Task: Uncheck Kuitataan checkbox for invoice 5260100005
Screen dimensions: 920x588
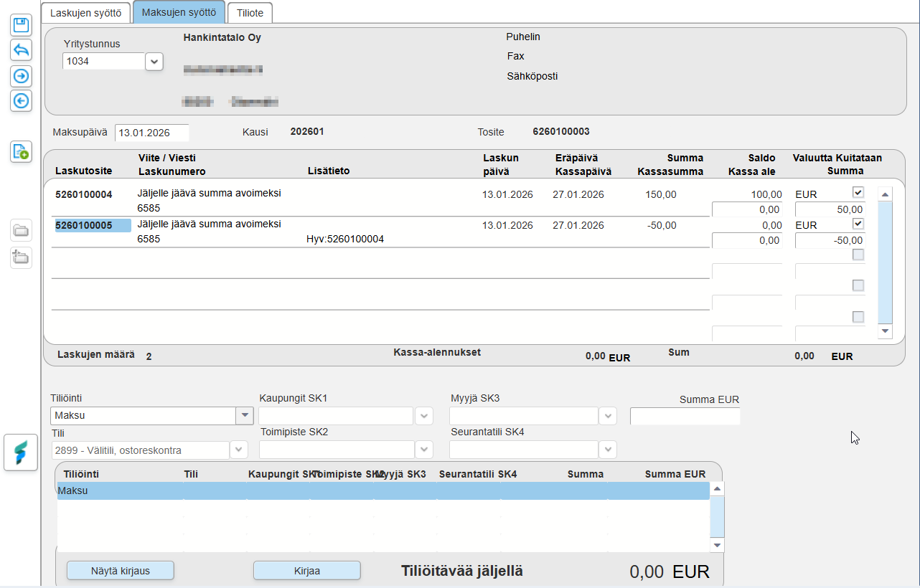Action: point(858,224)
